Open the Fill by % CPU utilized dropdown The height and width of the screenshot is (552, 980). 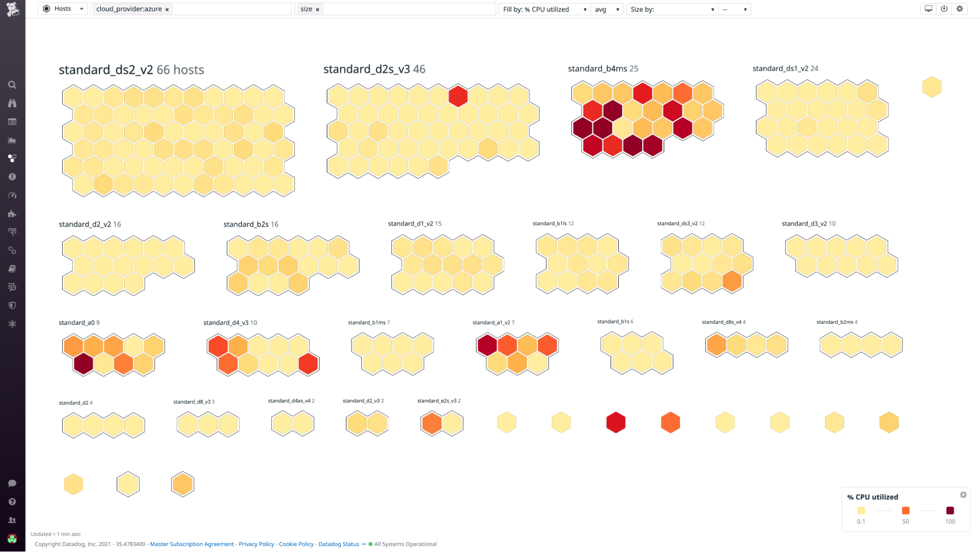point(544,9)
